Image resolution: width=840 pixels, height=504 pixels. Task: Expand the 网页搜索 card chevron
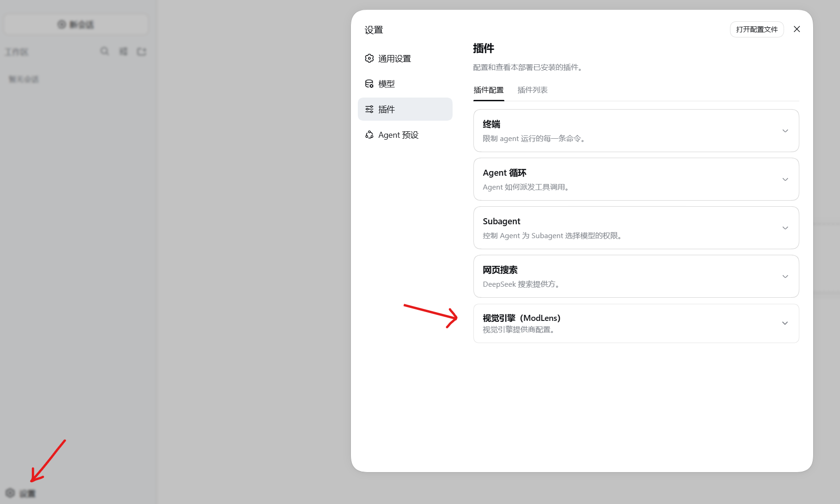click(x=785, y=277)
